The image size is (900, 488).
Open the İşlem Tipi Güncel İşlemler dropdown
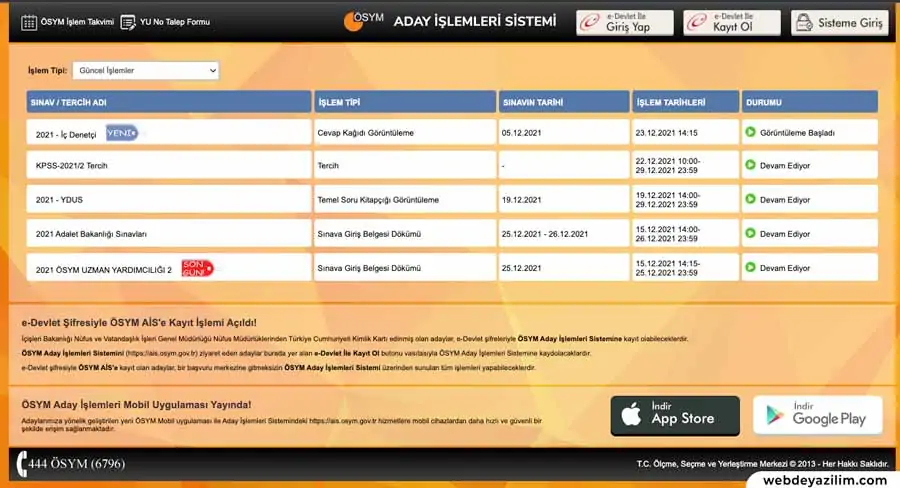point(146,71)
